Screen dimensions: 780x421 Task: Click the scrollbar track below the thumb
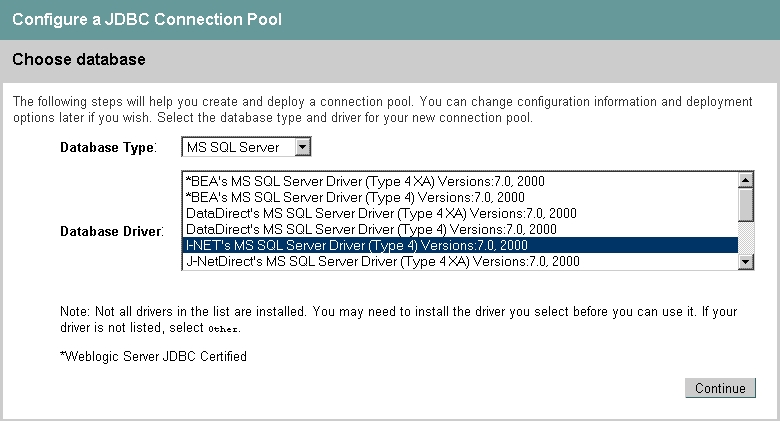746,237
